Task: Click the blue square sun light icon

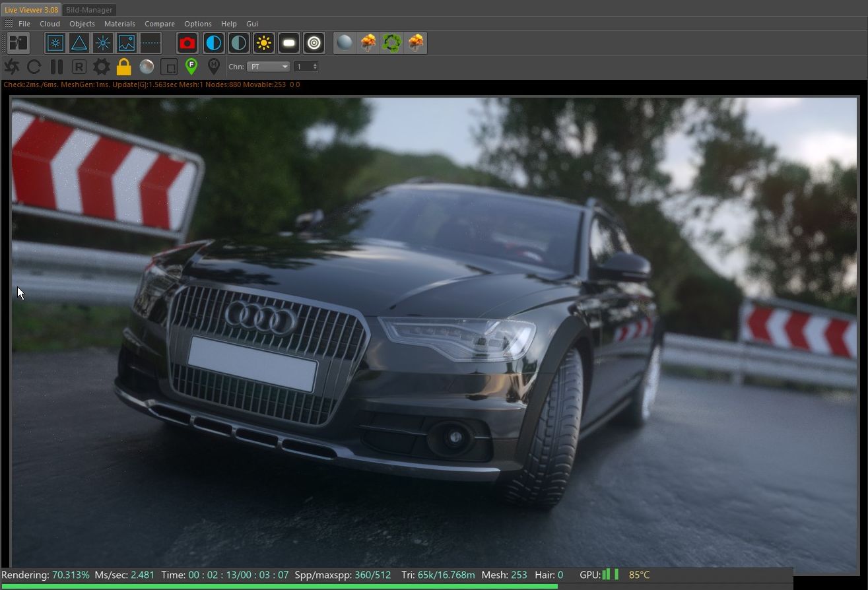Action: pos(55,44)
